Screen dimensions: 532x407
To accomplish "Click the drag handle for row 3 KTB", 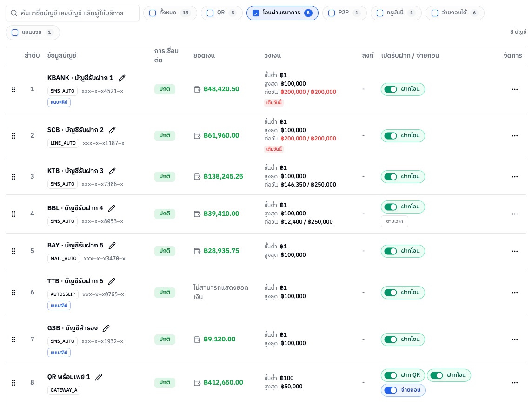I will click(13, 176).
